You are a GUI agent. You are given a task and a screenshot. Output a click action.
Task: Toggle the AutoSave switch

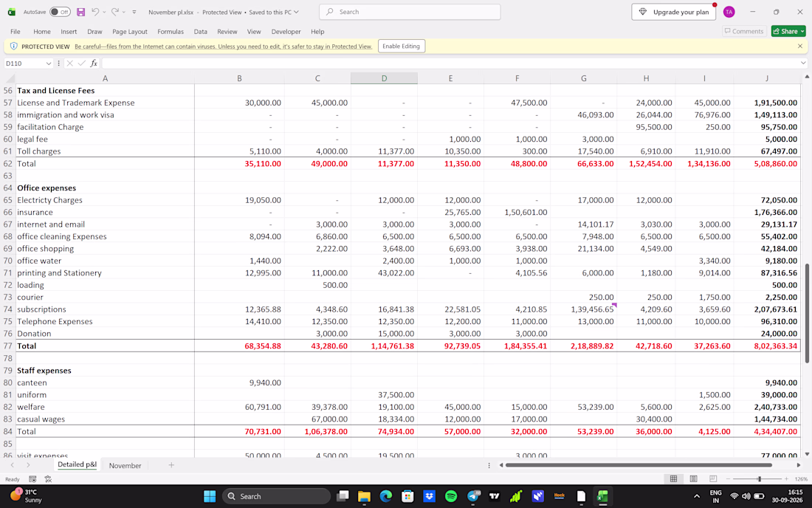[60, 12]
